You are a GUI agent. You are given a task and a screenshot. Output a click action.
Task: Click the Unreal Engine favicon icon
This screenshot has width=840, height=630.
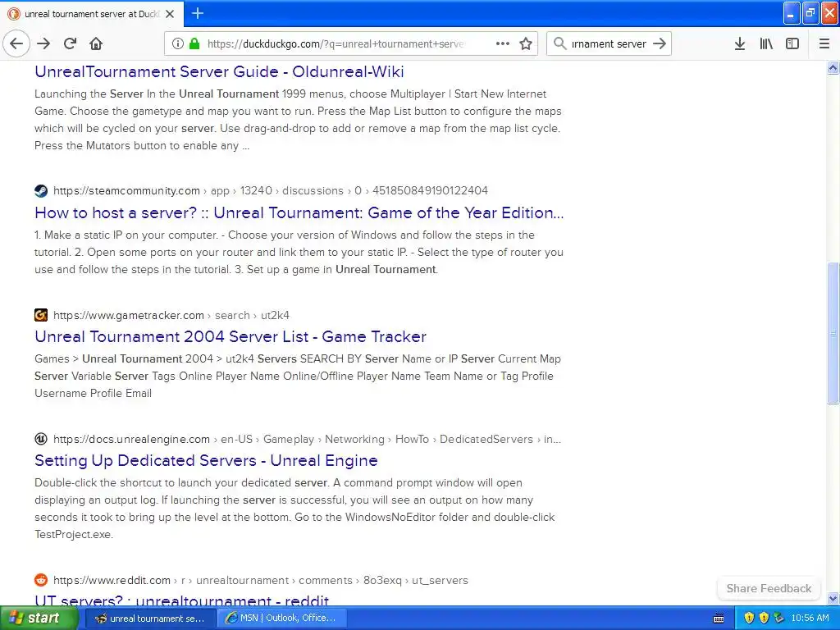tap(41, 440)
